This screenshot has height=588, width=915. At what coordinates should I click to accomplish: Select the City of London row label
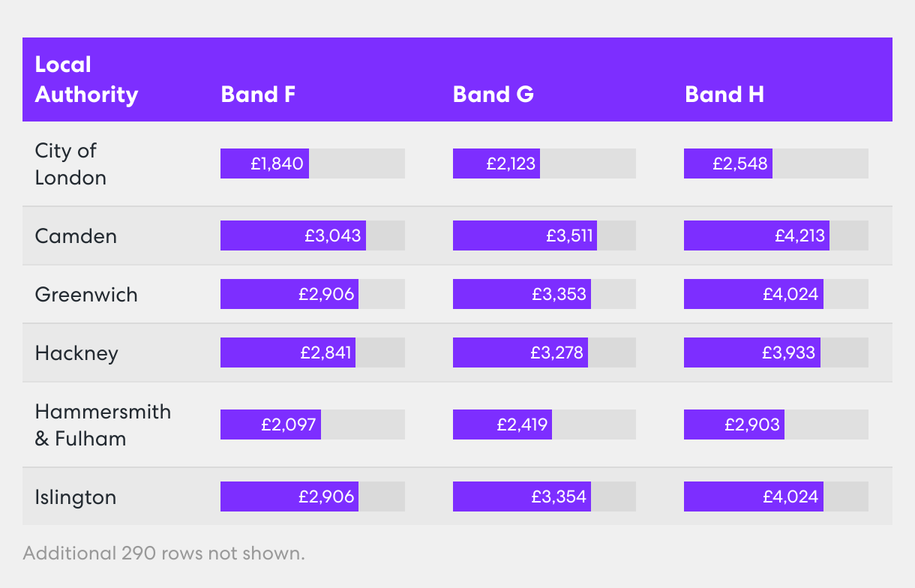point(70,164)
